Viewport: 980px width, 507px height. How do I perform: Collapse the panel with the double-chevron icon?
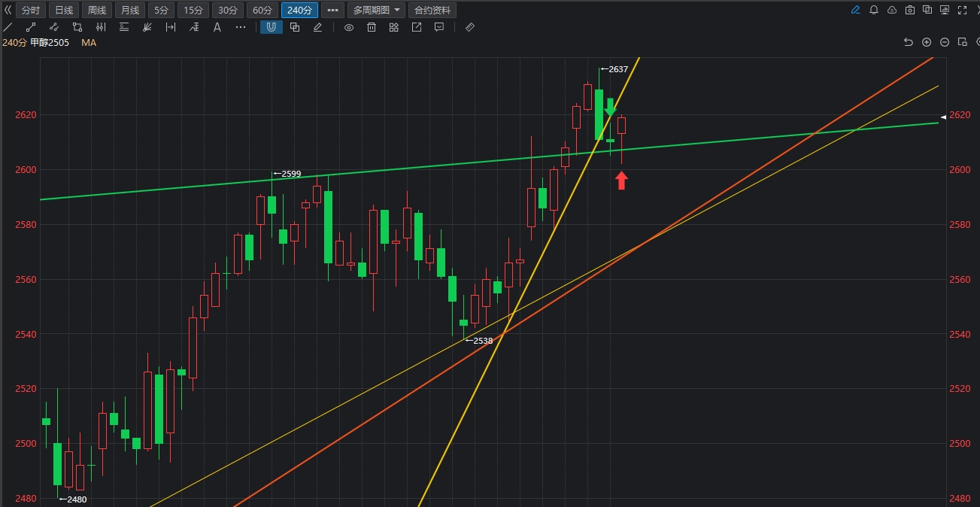8,11
